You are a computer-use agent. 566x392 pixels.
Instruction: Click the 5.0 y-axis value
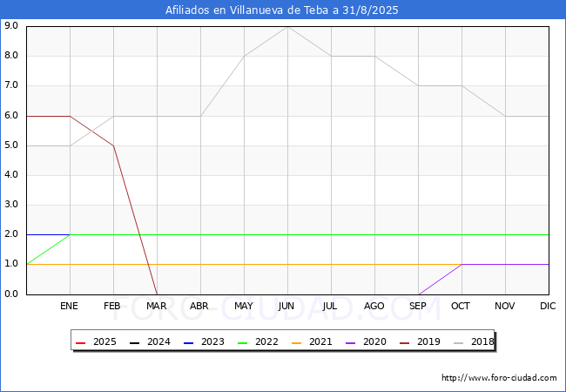[11, 145]
